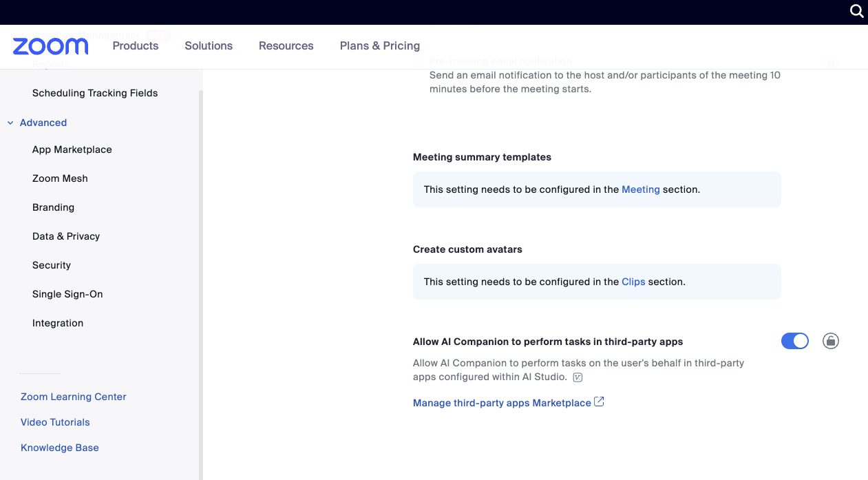Go to Plans & Pricing

point(379,45)
